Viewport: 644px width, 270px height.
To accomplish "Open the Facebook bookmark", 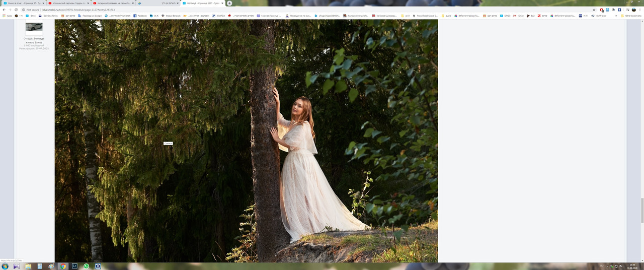I will [140, 16].
